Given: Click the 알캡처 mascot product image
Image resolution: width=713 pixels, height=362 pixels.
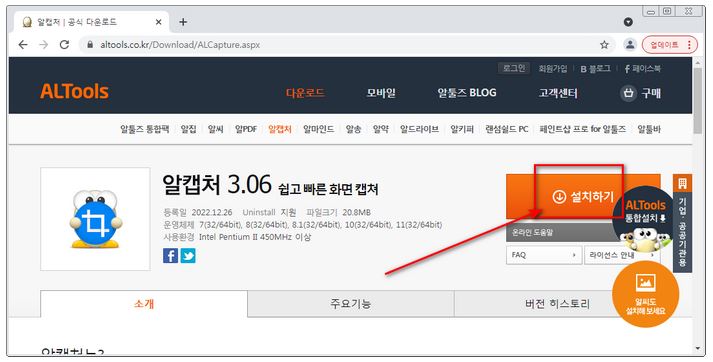Looking at the screenshot, I should pyautogui.click(x=95, y=219).
